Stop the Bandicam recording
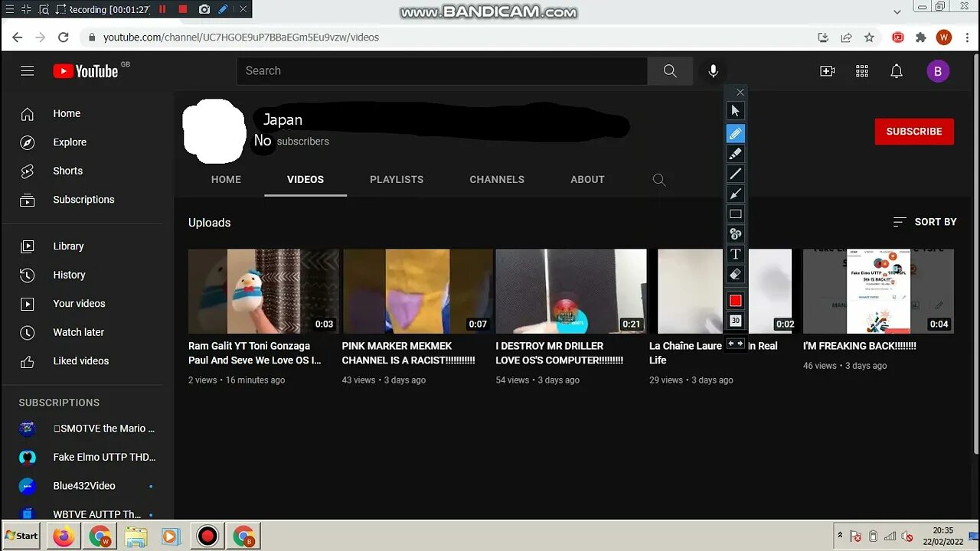The height and width of the screenshot is (551, 980). point(183,9)
